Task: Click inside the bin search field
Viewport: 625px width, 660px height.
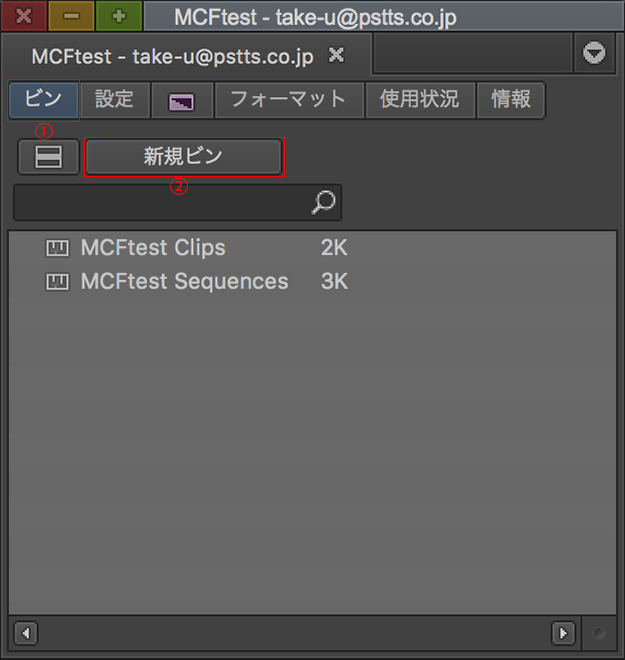Action: 160,203
